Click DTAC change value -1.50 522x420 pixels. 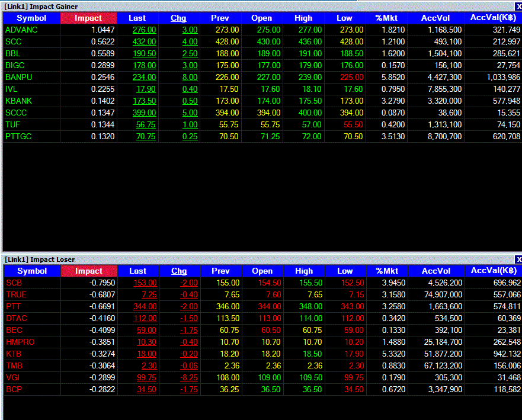click(189, 319)
